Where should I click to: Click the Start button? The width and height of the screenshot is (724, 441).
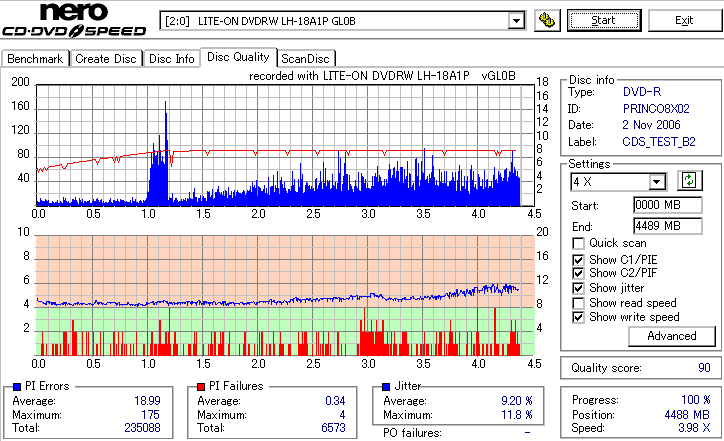pyautogui.click(x=604, y=21)
